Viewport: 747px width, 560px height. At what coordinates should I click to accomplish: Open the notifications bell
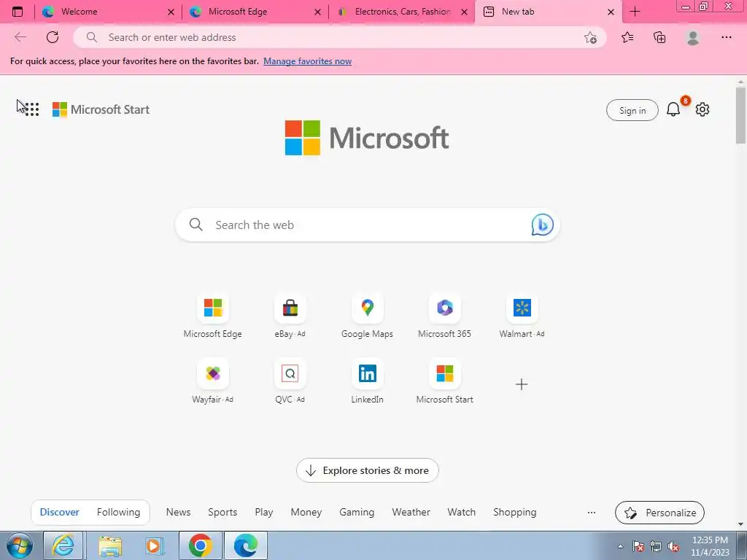(673, 109)
